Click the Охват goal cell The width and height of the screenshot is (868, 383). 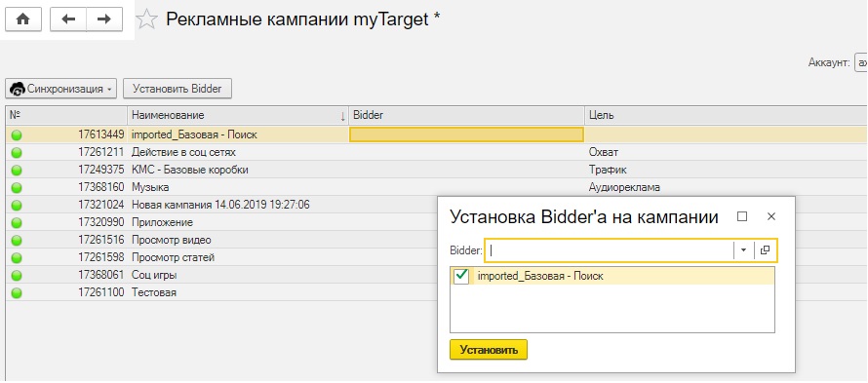tap(604, 152)
